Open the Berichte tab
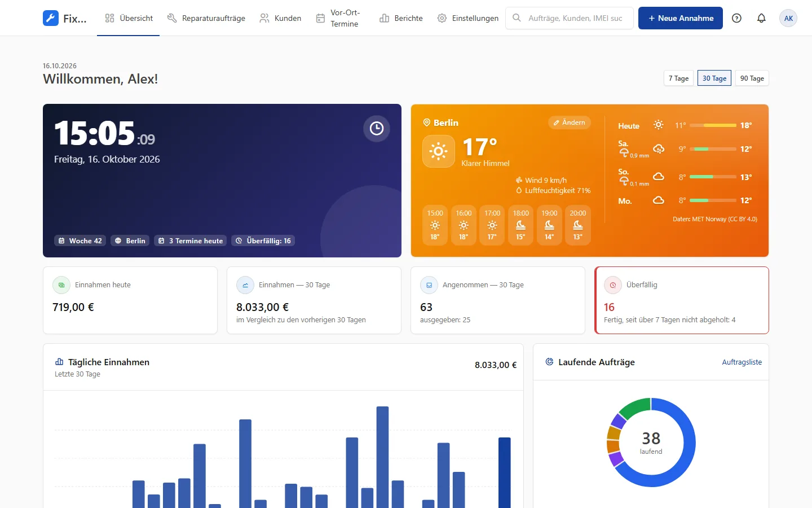The height and width of the screenshot is (508, 812). tap(401, 18)
